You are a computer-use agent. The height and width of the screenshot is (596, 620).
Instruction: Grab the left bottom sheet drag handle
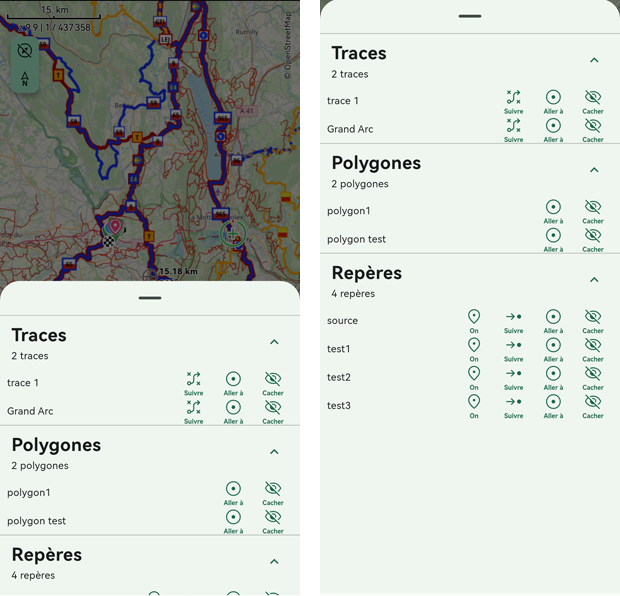[x=150, y=298]
